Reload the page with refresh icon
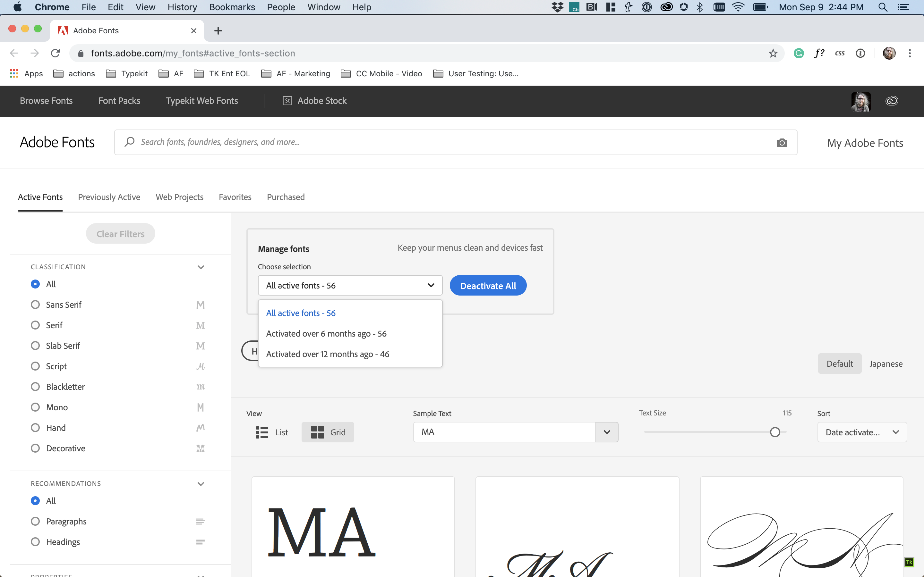This screenshot has width=924, height=577. [x=56, y=54]
